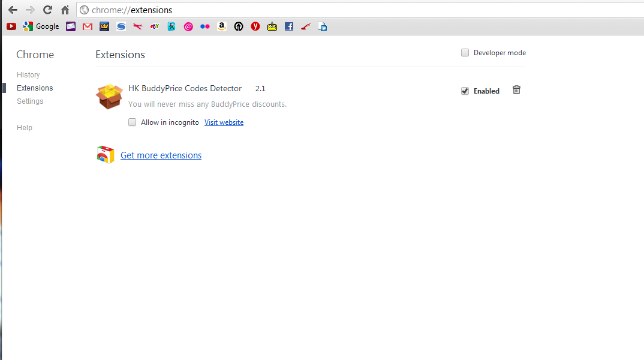
Task: Open the pink @ symbol bookmark
Action: (188, 27)
